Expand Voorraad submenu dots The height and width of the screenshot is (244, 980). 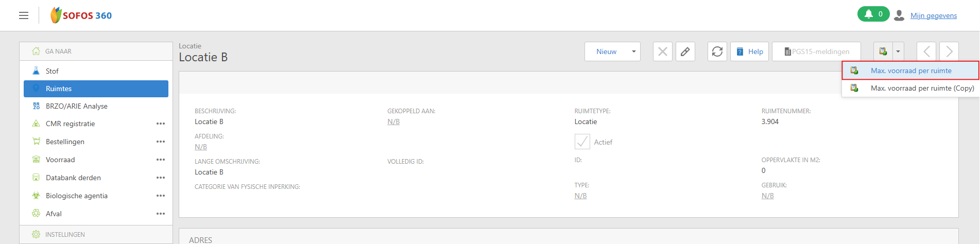coord(161,160)
